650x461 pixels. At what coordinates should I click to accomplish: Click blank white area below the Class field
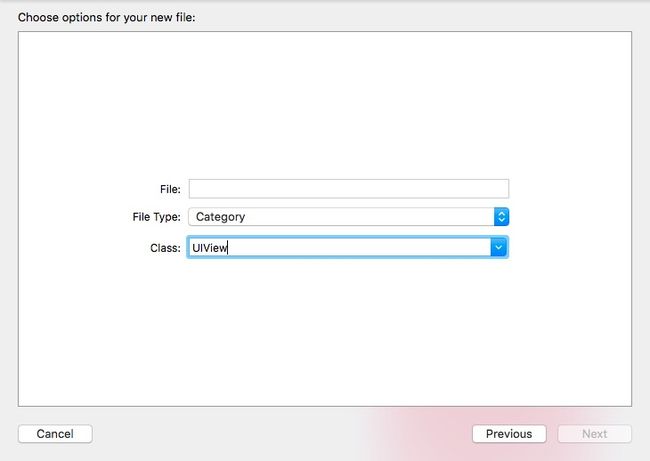tap(325, 332)
